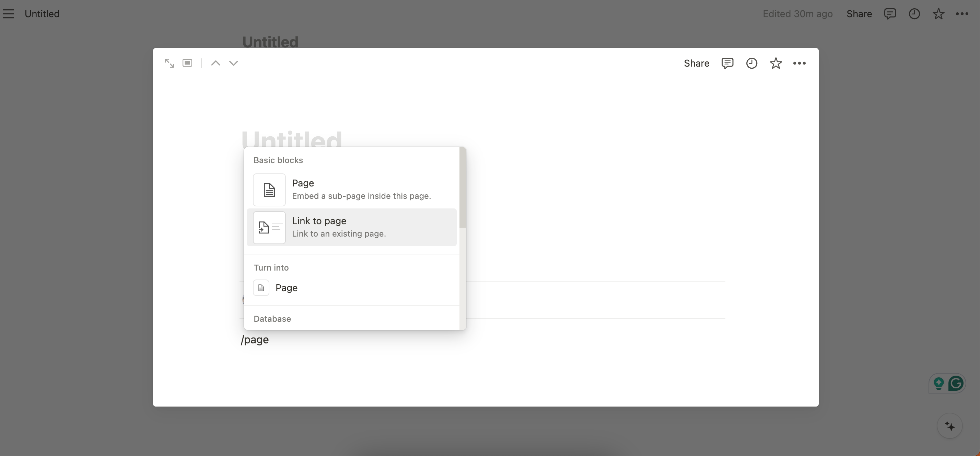Favorite the page with the modal star
Image resolution: width=980 pixels, height=456 pixels.
[775, 63]
